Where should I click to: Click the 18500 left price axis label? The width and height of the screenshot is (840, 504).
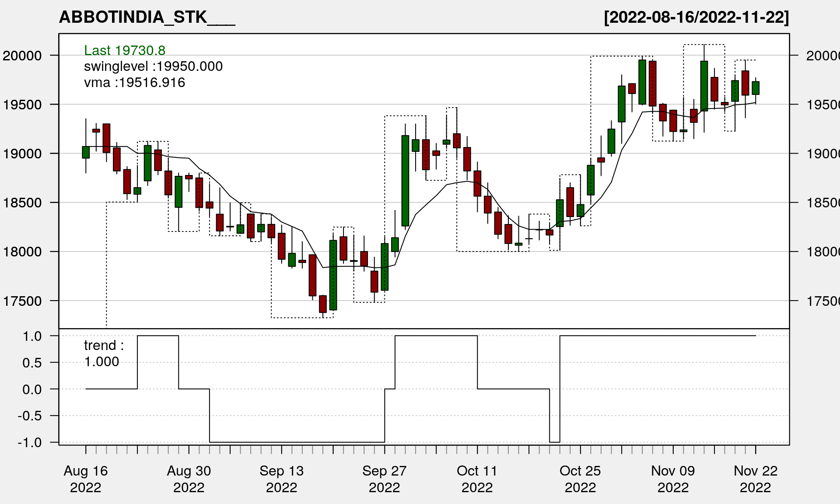[22, 203]
